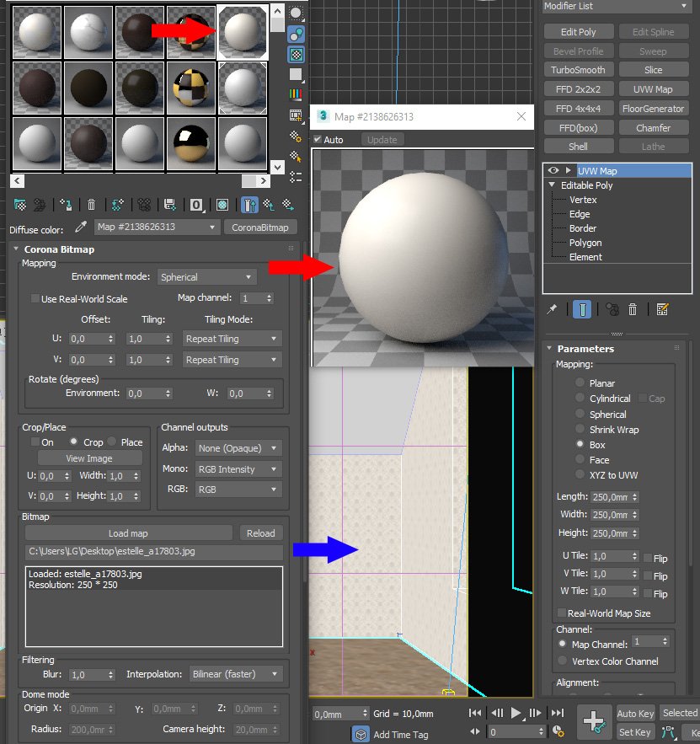Toggle the Backlight icon in the side toolbar

[296, 34]
